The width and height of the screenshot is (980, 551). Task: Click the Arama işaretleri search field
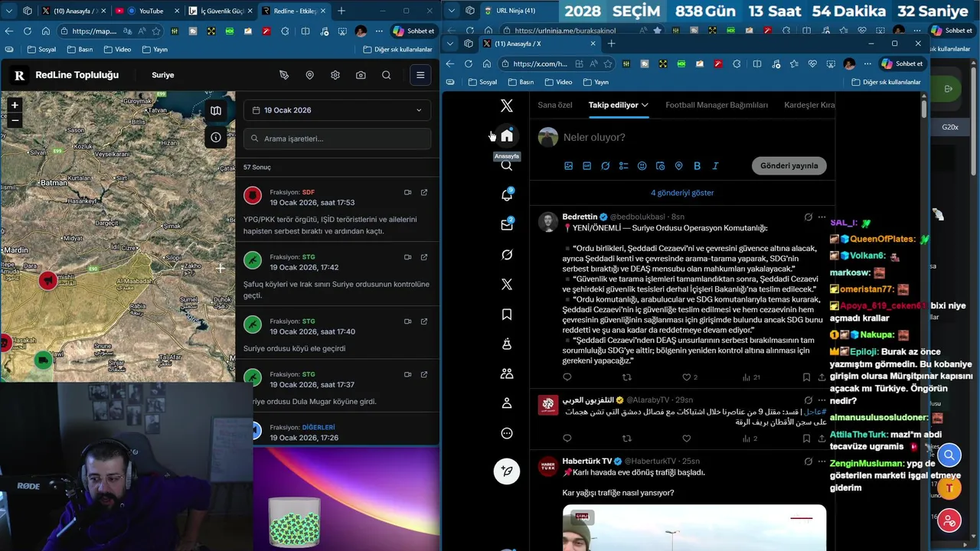[x=337, y=139]
